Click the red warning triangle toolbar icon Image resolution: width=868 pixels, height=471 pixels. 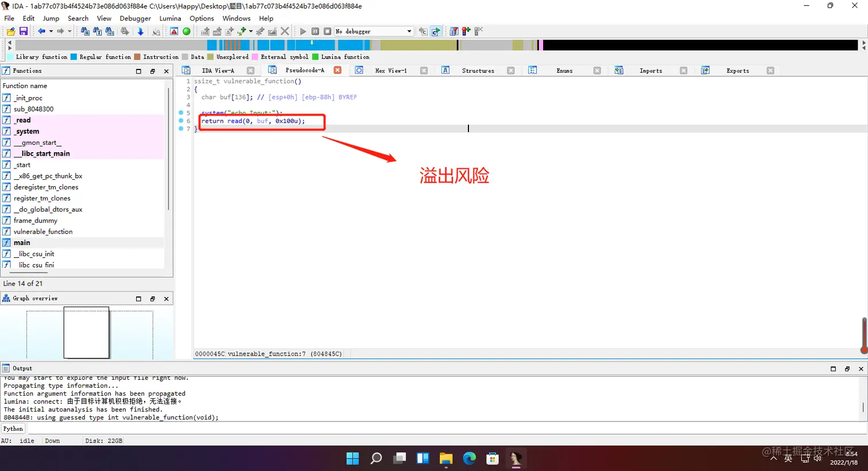(174, 31)
